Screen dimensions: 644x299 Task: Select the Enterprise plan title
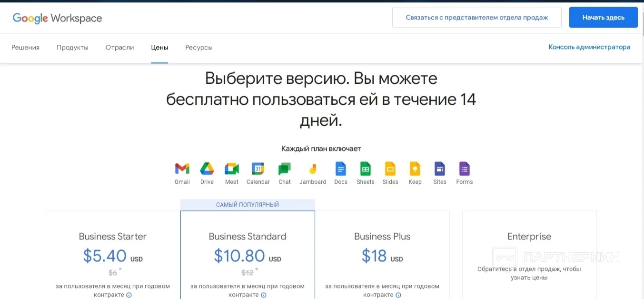(x=529, y=236)
